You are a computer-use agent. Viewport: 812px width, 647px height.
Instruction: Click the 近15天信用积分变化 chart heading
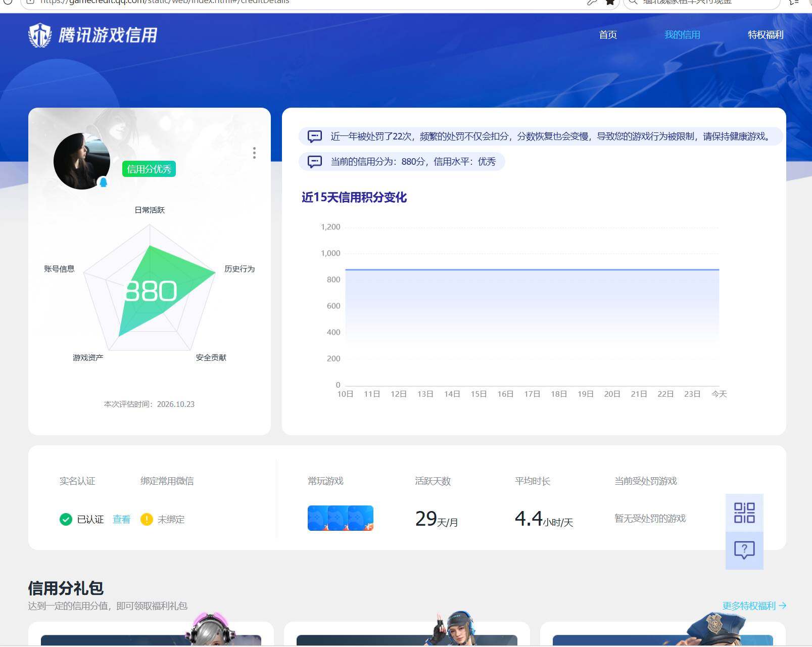point(354,197)
